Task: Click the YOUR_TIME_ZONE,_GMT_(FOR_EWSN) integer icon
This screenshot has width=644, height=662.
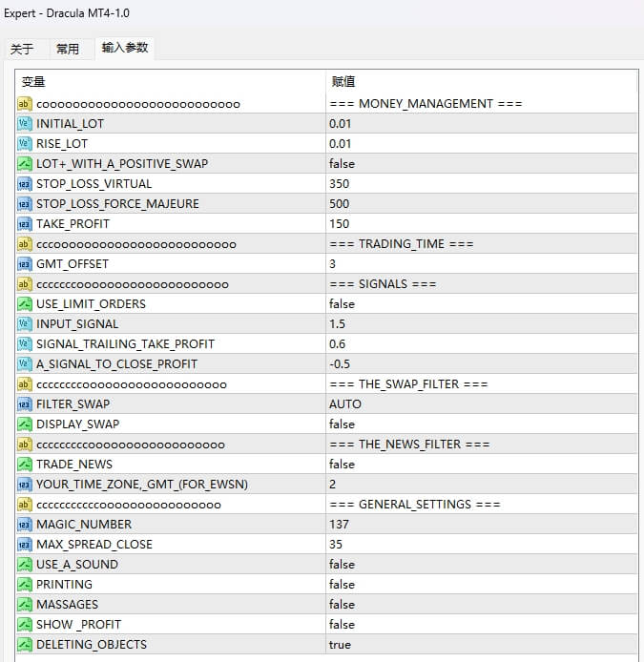Action: click(x=25, y=485)
